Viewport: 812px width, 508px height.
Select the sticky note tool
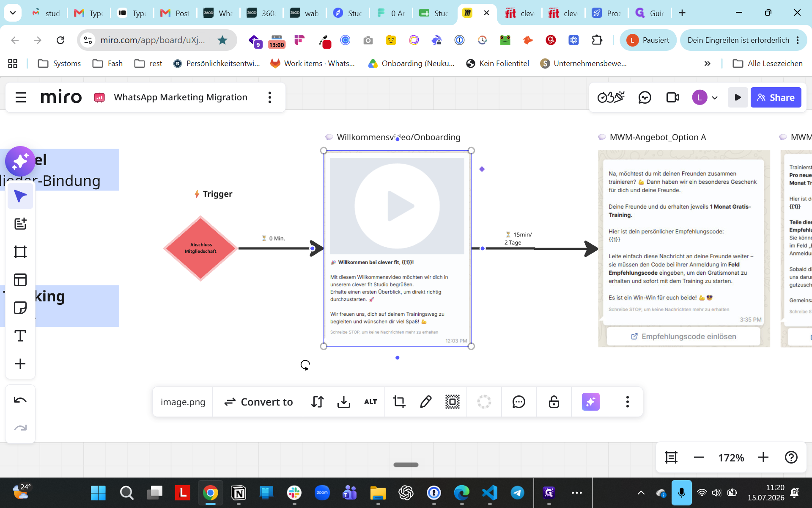20,308
